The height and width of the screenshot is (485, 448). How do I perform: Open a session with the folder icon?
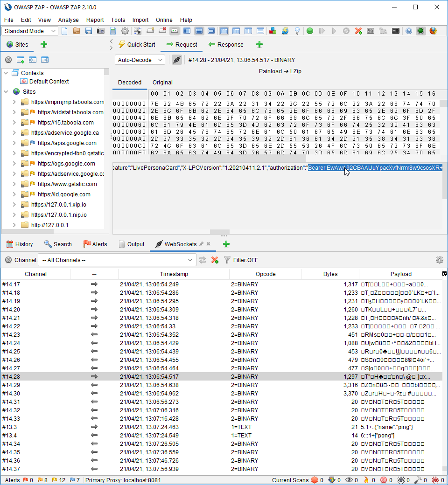tap(77, 31)
